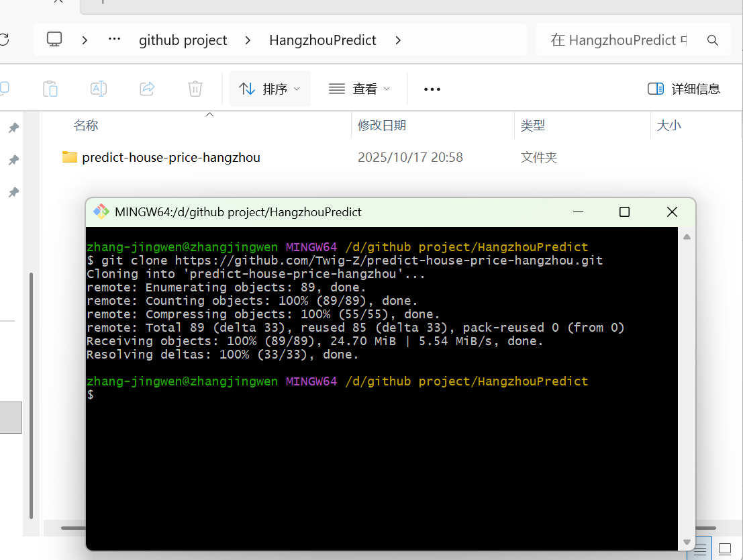This screenshot has height=560, width=743.
Task: Click the Paste toolbar icon
Action: [x=50, y=89]
